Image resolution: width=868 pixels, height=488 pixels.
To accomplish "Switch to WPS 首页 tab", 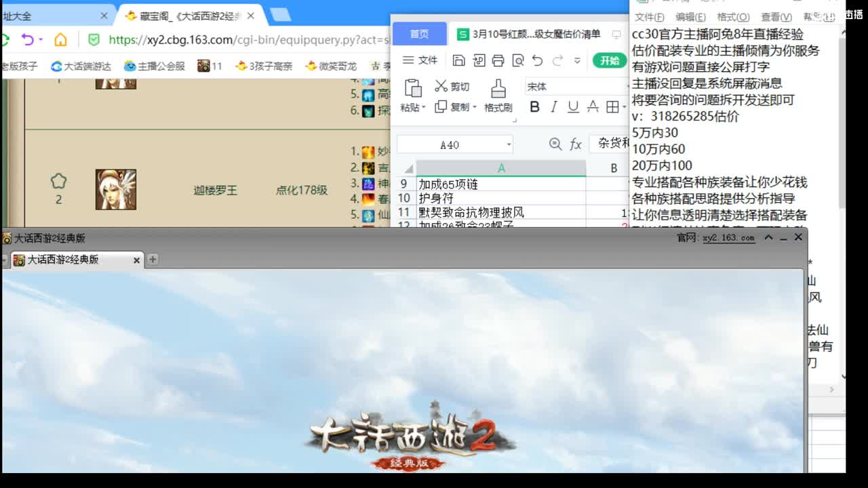I will tap(420, 34).
